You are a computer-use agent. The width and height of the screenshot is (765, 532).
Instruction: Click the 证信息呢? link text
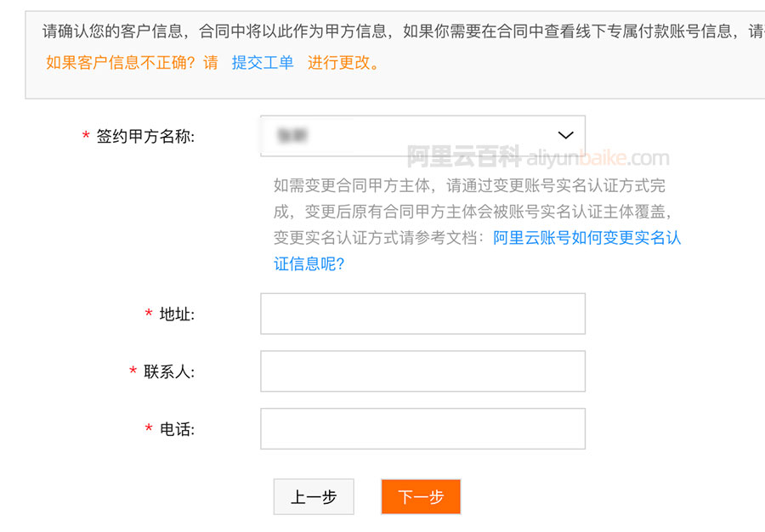(x=309, y=263)
